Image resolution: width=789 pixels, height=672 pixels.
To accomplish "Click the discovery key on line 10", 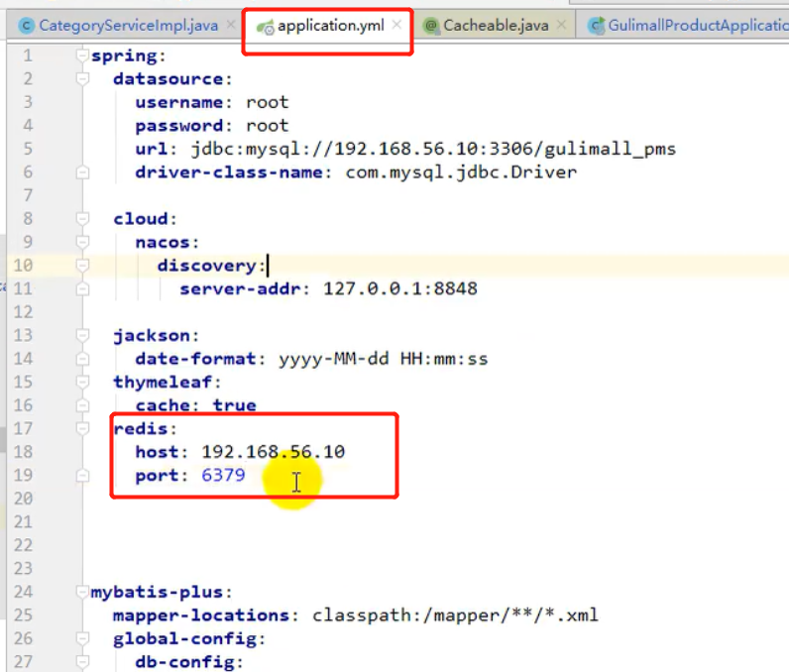I will (x=207, y=265).
